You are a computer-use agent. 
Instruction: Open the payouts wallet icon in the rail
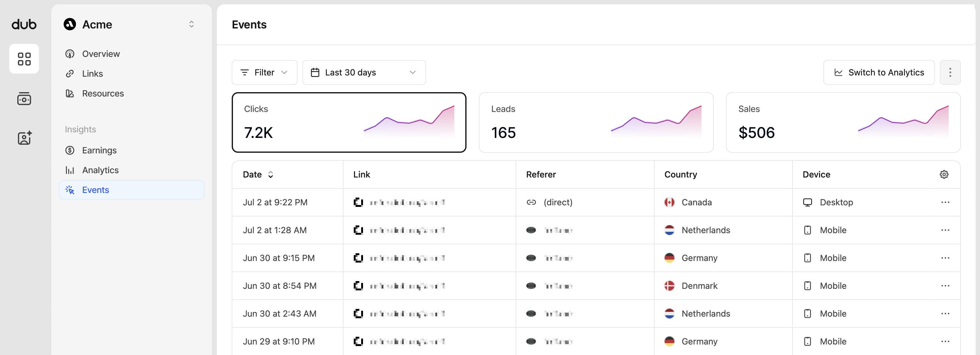(x=24, y=99)
